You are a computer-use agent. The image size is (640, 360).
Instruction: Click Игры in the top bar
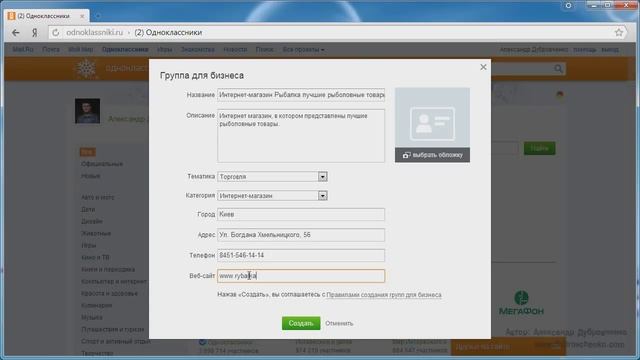pyautogui.click(x=164, y=49)
